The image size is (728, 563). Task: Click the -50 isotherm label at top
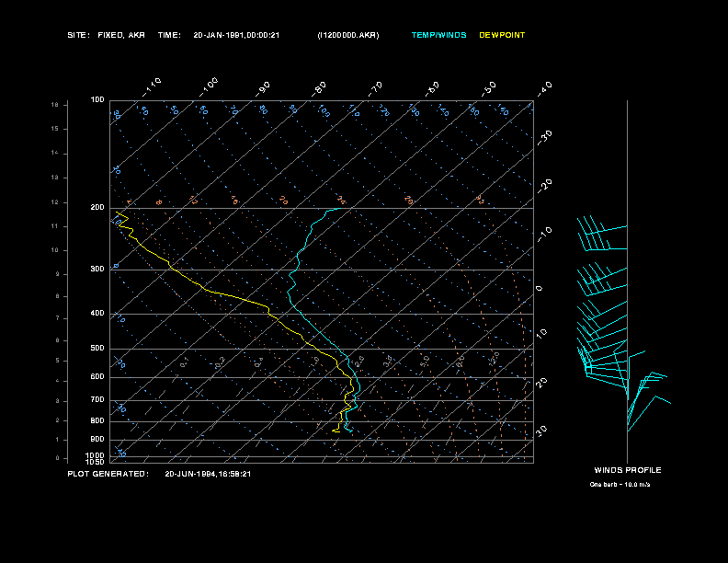pyautogui.click(x=489, y=89)
